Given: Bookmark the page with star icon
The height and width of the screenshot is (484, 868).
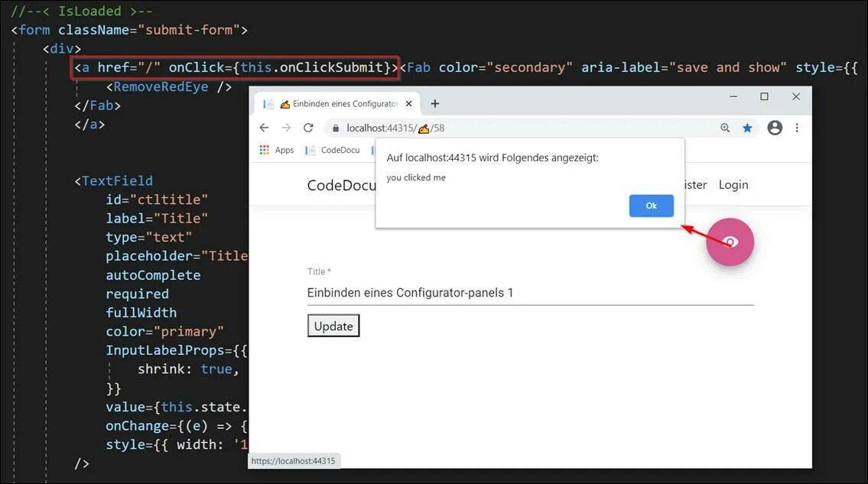Looking at the screenshot, I should pyautogui.click(x=747, y=128).
